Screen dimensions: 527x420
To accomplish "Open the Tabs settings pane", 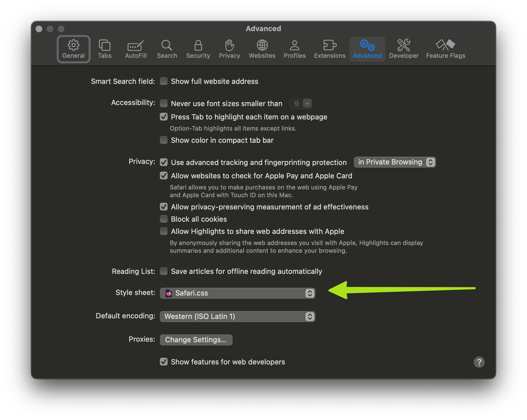I will coord(105,49).
